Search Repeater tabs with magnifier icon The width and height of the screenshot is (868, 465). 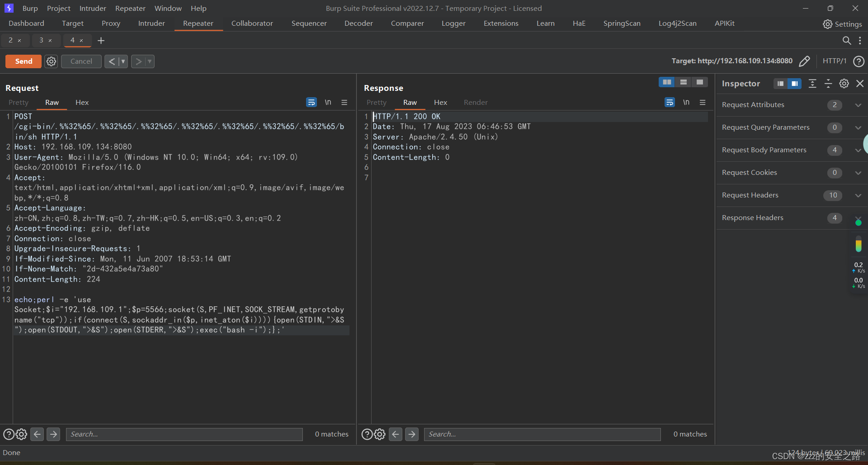click(846, 40)
